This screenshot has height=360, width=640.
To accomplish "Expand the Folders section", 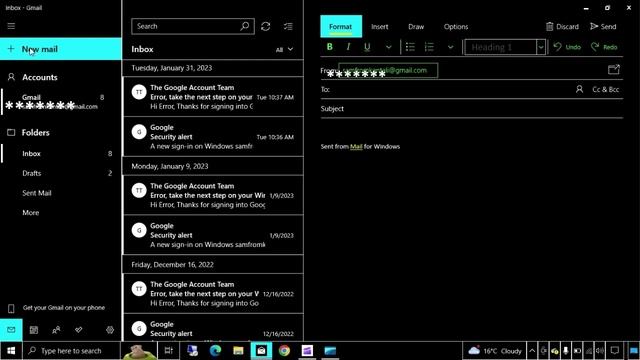I will pyautogui.click(x=61, y=133).
